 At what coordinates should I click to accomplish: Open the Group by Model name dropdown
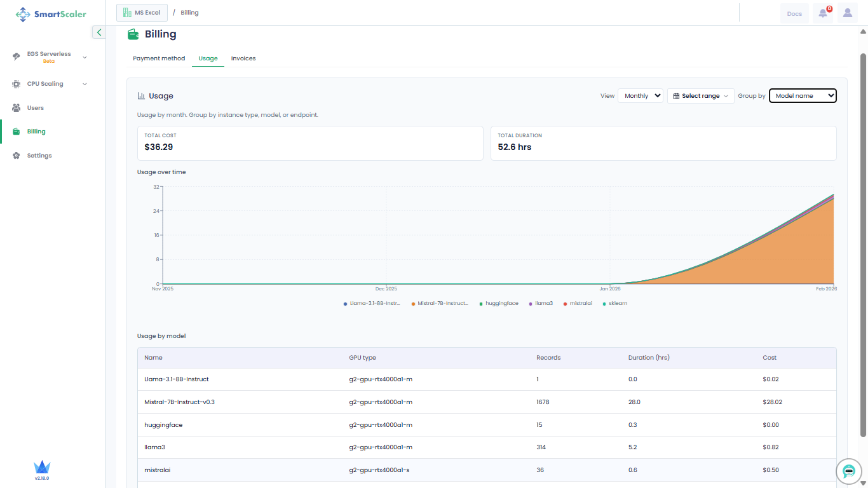click(803, 96)
